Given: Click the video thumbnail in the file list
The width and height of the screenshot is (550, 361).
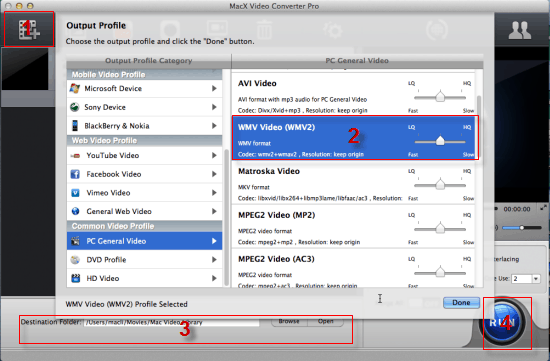Looking at the screenshot, I should (25, 69).
